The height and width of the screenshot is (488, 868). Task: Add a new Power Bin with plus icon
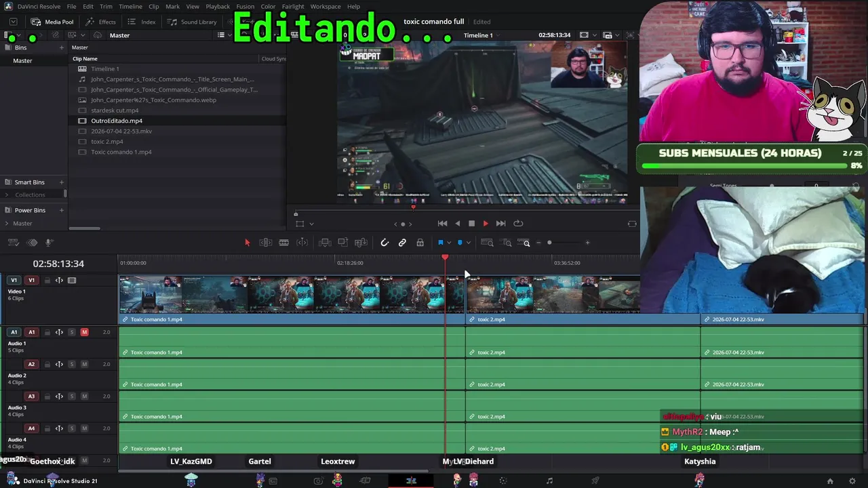(x=61, y=210)
